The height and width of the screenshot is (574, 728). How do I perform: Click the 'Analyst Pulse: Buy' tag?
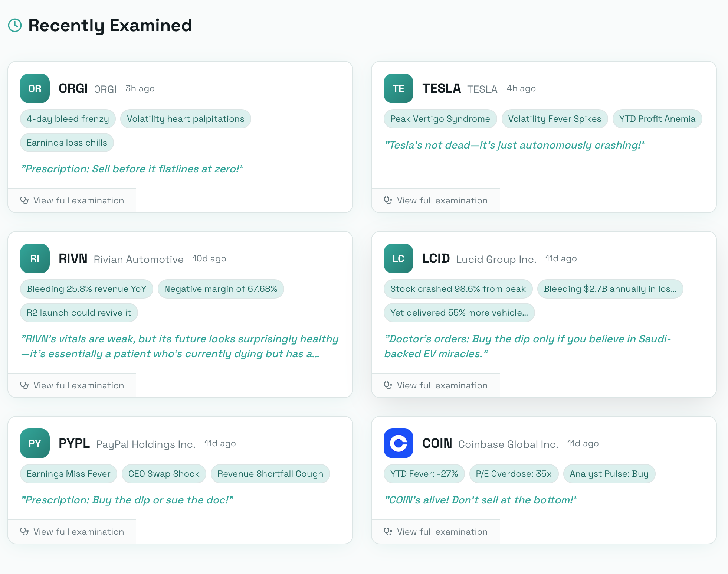pyautogui.click(x=609, y=474)
